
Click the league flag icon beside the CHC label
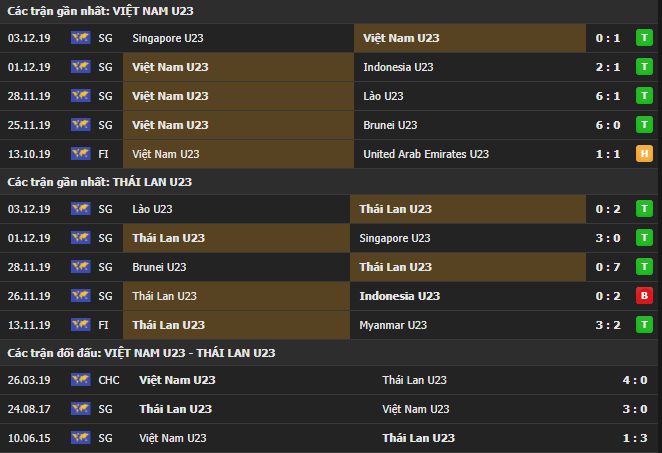tap(80, 380)
